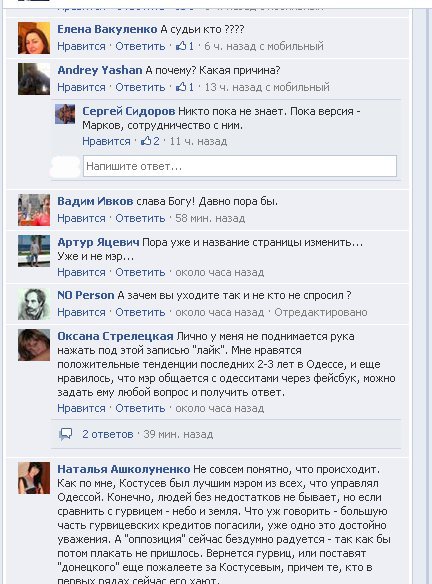Image resolution: width=432 pixels, height=584 pixels.
Task: Expand the 2 ответов replies thread
Action: (108, 434)
